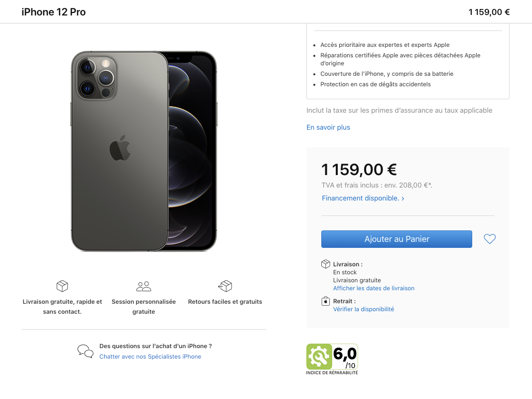
Task: Click the free delivery box icon
Action: pyautogui.click(x=62, y=286)
